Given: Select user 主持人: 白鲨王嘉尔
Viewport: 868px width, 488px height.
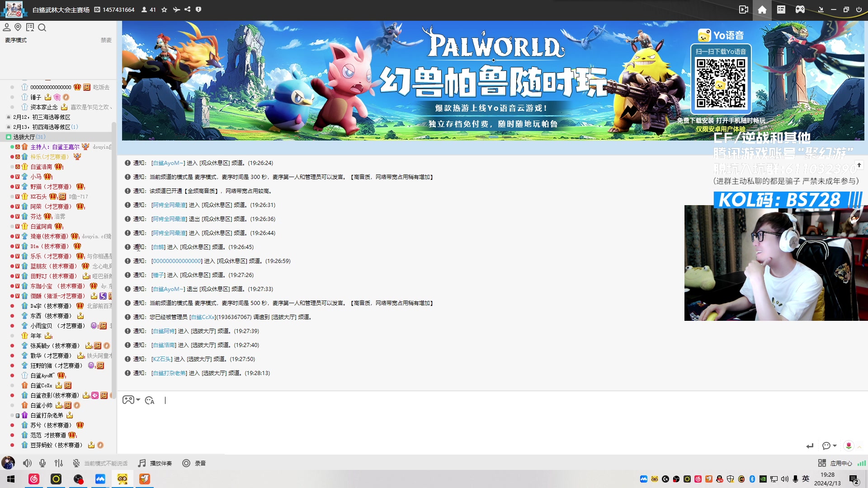Looking at the screenshot, I should click(x=55, y=147).
